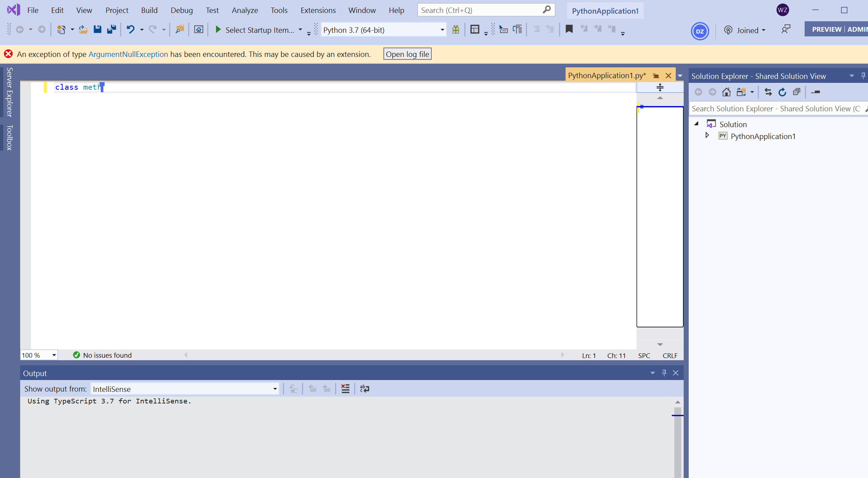Viewport: 868px width, 478px height.
Task: Click the Open File folder icon
Action: click(x=83, y=30)
